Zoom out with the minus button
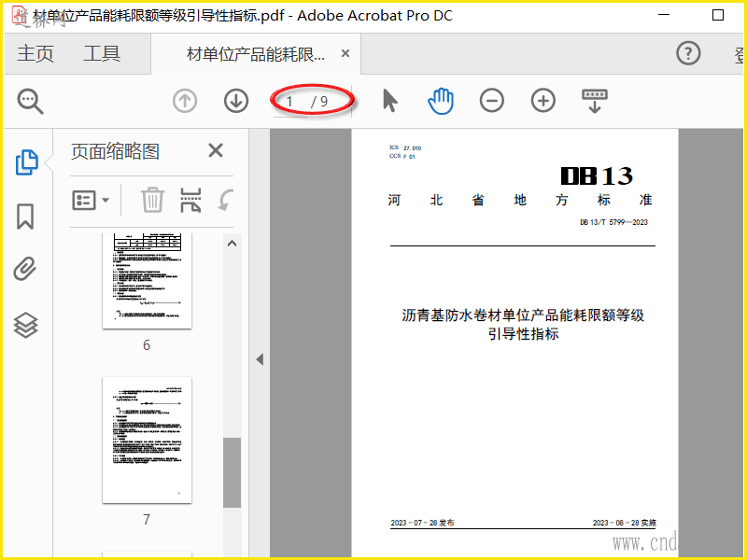This screenshot has width=747, height=560. tap(492, 101)
